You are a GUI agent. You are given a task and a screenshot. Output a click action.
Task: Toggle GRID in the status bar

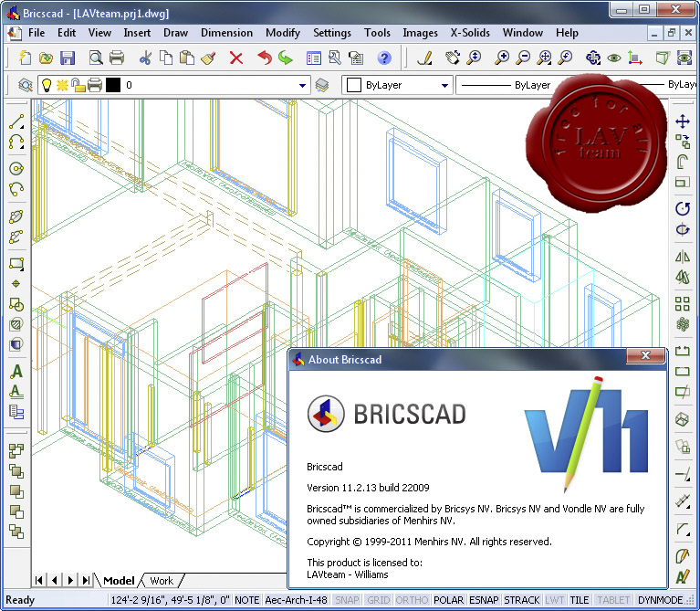click(x=378, y=600)
